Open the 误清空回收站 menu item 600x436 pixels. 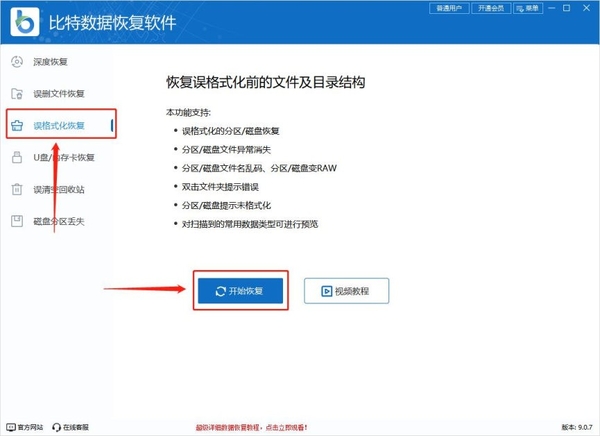tap(61, 189)
